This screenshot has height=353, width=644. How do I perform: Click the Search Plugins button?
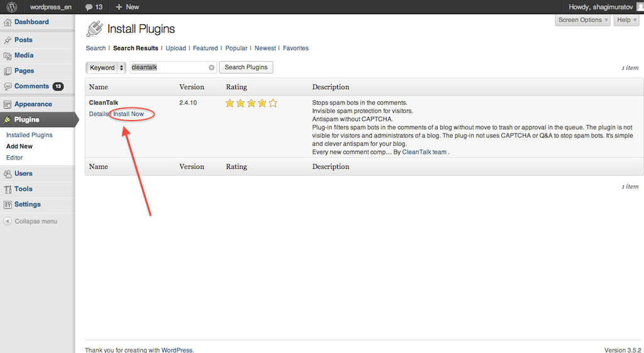(x=246, y=67)
